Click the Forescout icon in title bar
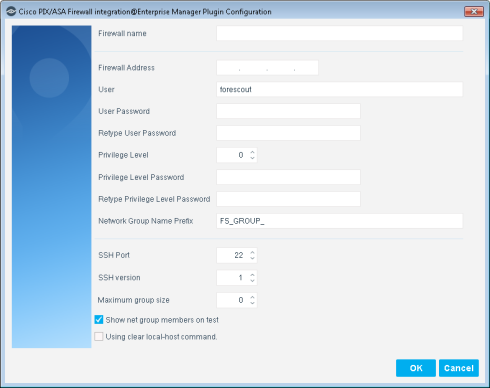Screen dimensions: 490x388 point(11,11)
